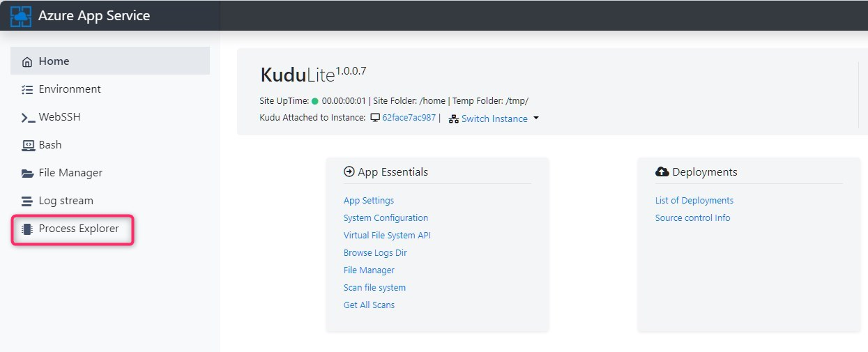Open System Configuration link

pos(386,218)
